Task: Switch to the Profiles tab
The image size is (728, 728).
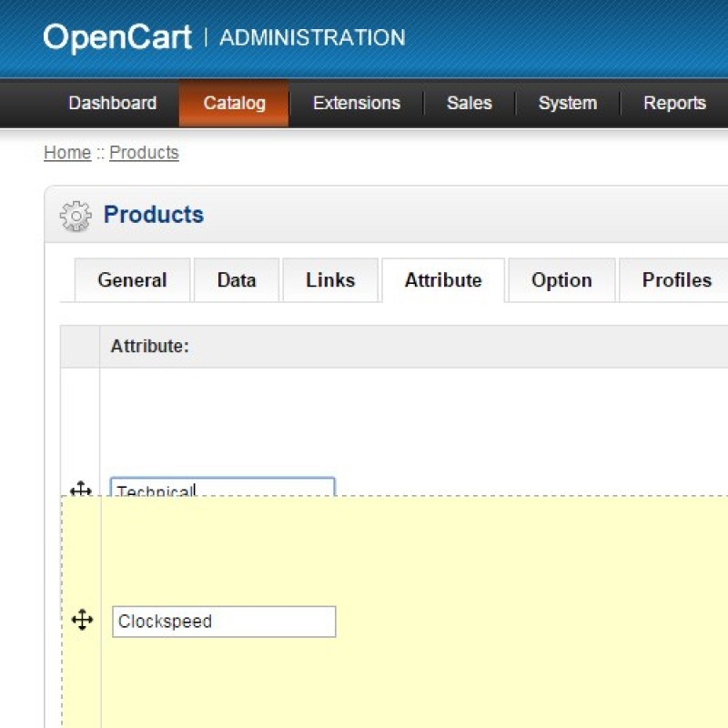Action: click(676, 280)
